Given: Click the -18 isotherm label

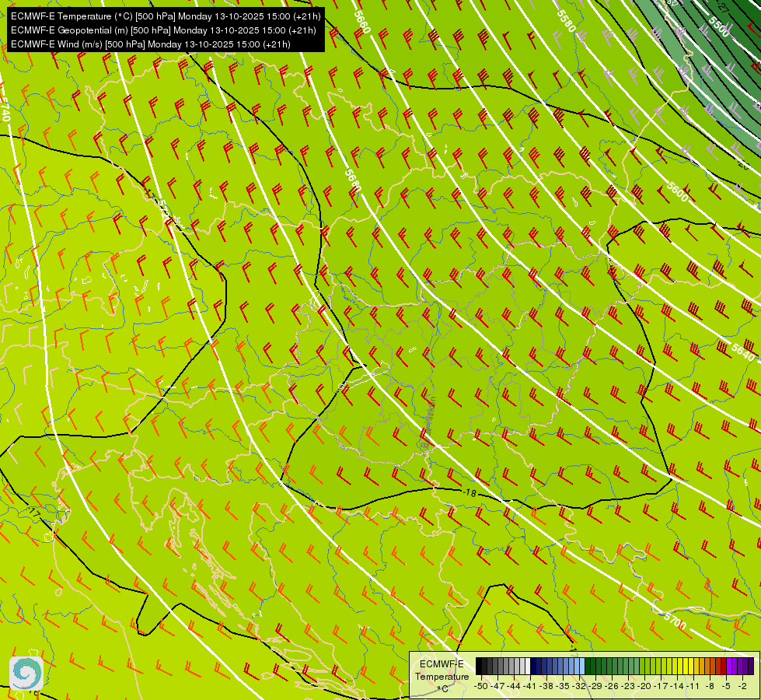Looking at the screenshot, I should (470, 493).
